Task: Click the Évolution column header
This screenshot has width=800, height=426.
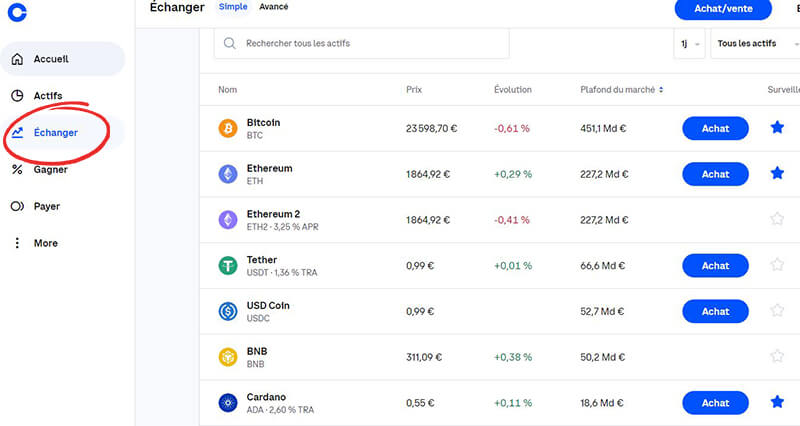Action: (x=513, y=90)
